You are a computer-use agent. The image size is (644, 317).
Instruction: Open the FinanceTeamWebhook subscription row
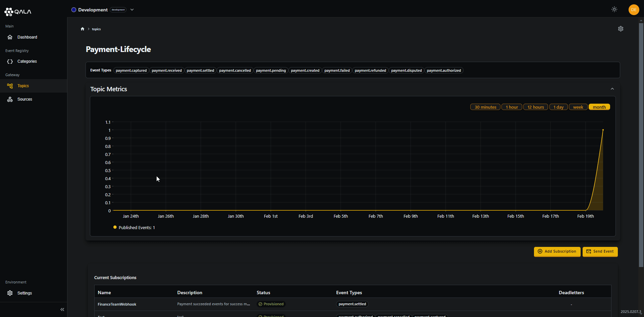click(117, 304)
